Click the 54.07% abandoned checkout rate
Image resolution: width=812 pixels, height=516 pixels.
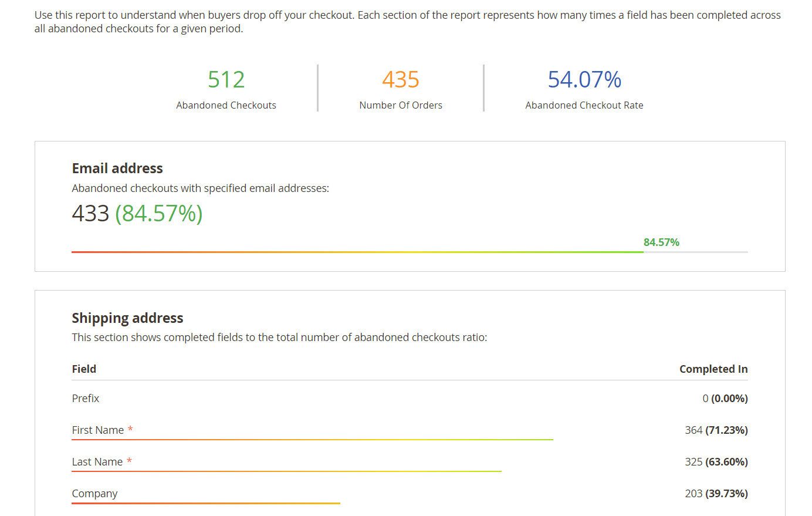coord(584,80)
